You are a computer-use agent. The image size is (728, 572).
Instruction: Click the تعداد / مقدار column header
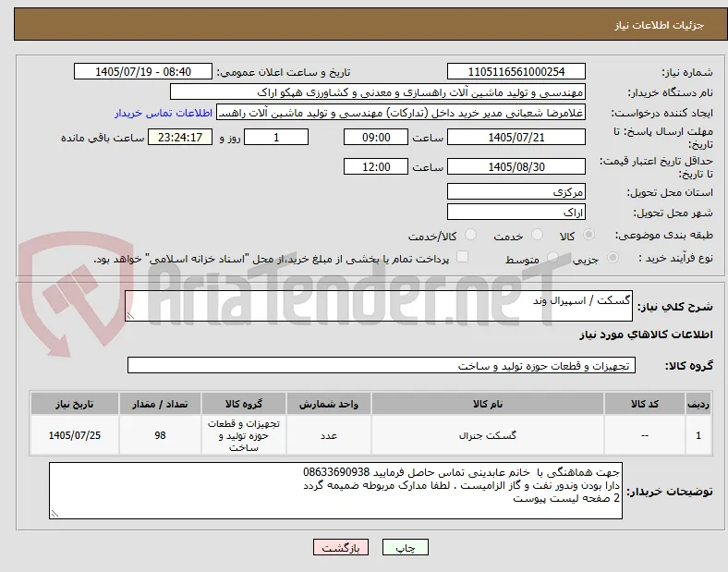pyautogui.click(x=160, y=404)
